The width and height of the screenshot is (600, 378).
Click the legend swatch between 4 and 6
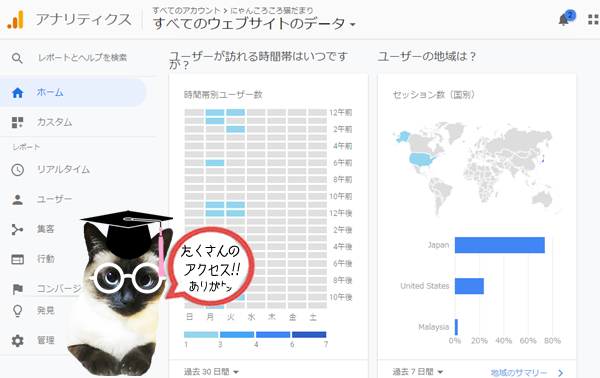[273, 335]
